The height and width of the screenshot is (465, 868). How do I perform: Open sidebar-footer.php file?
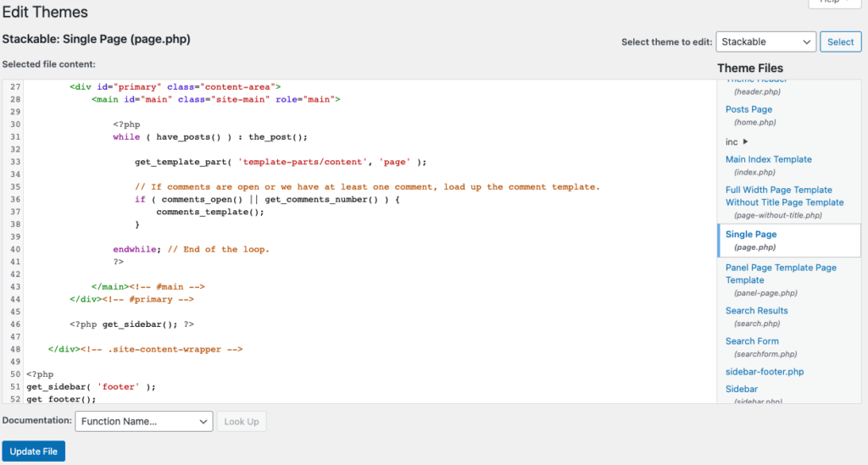pos(765,372)
